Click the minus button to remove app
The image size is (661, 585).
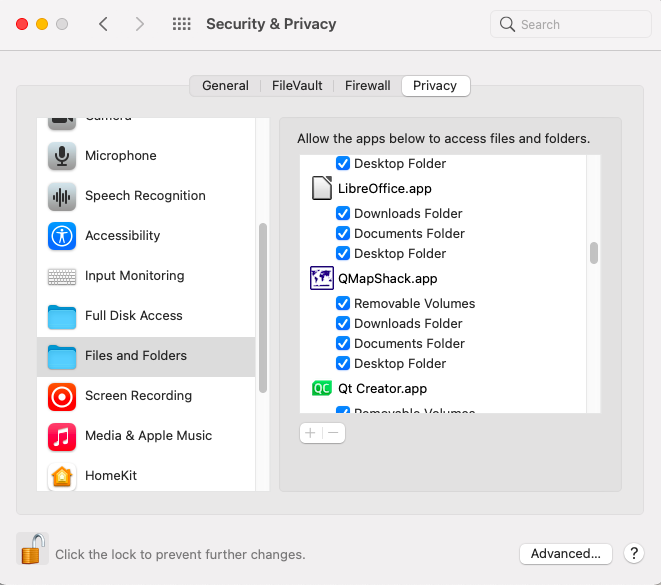tap(333, 433)
